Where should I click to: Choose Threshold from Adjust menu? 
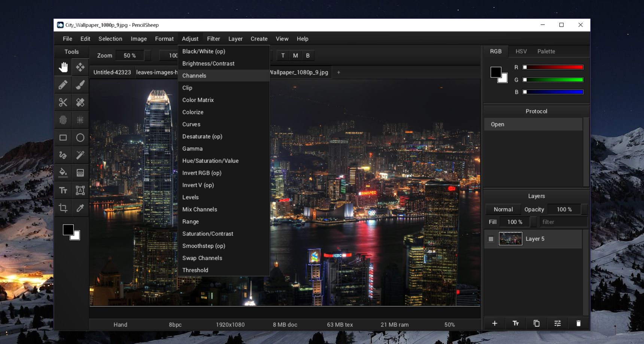(x=224, y=270)
